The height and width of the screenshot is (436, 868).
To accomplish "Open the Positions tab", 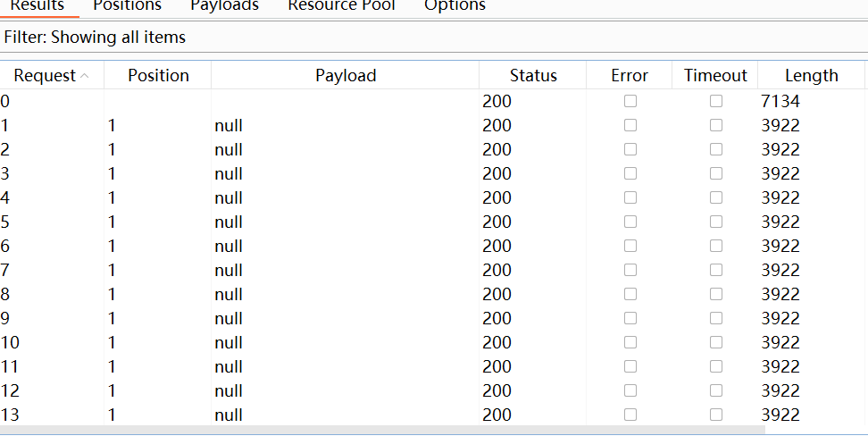I will pyautogui.click(x=127, y=5).
